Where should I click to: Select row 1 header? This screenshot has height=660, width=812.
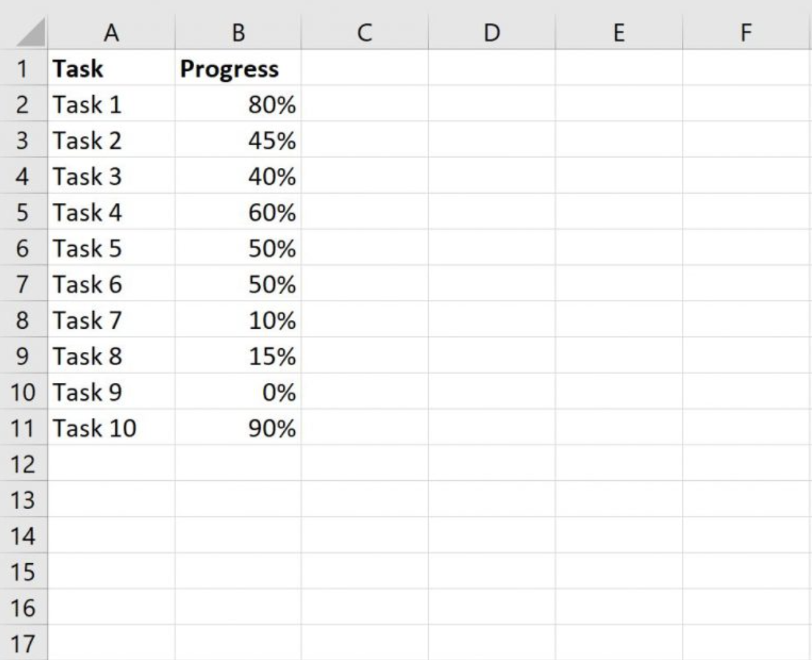pos(23,69)
